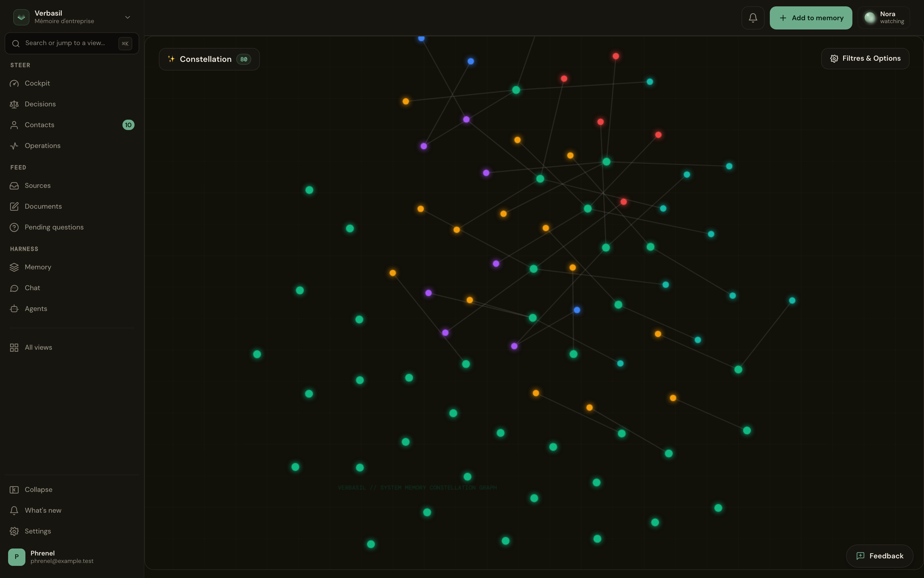The height and width of the screenshot is (578, 924).
Task: Click the Contacts badge showing 10
Action: pos(128,125)
